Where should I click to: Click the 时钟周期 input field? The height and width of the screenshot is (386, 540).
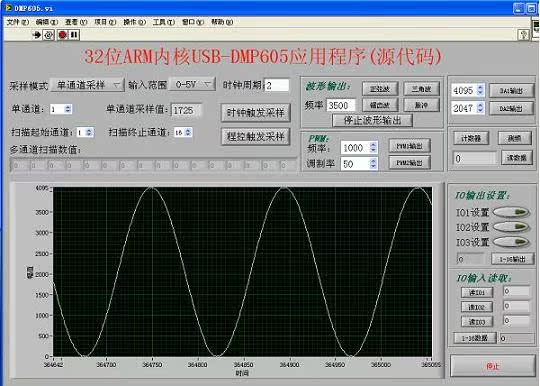click(277, 85)
